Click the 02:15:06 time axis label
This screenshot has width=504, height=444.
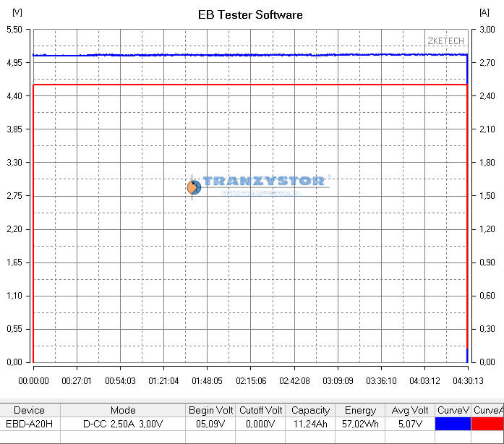click(251, 381)
